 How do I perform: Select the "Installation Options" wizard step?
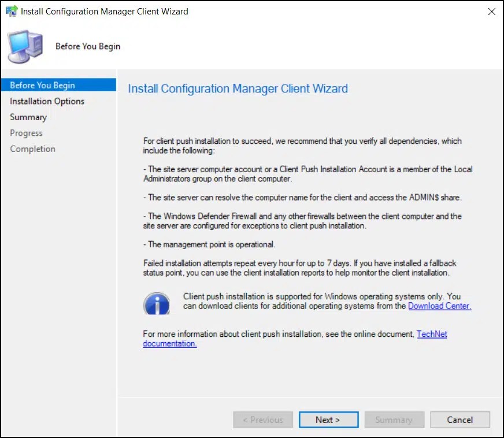pos(46,101)
